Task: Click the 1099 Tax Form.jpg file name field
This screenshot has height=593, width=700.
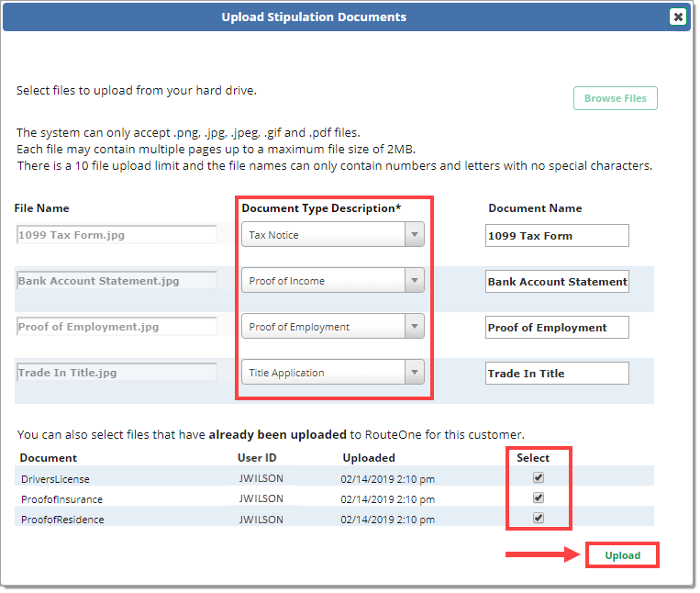Action: [x=116, y=235]
